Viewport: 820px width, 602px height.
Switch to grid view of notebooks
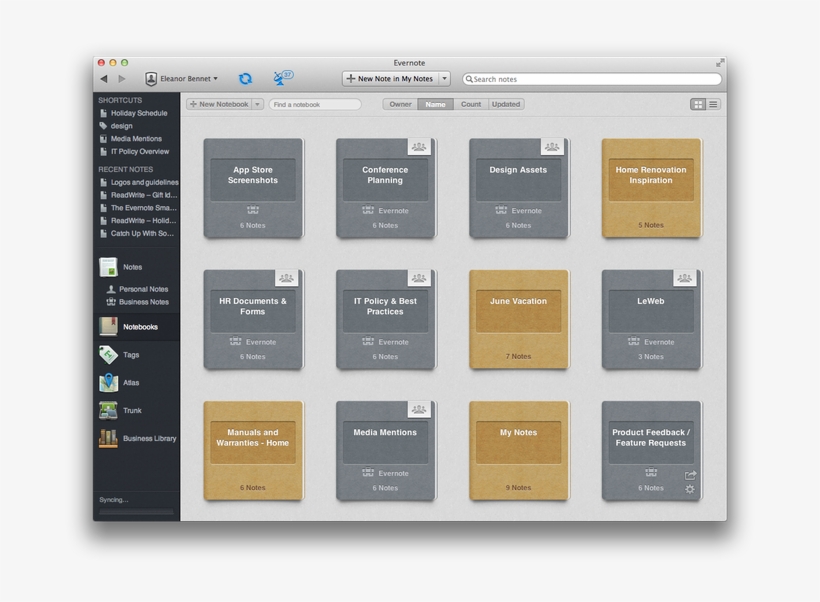(696, 104)
